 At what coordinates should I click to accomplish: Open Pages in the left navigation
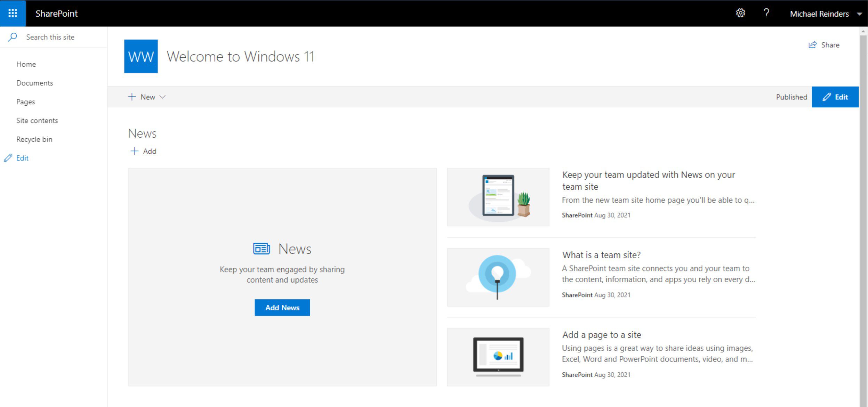coord(25,102)
